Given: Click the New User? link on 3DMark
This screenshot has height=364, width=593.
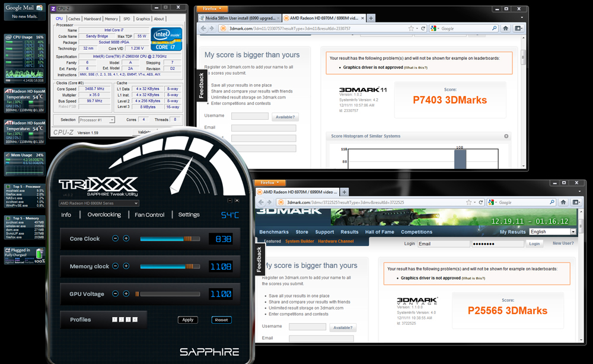Looking at the screenshot, I should 563,244.
